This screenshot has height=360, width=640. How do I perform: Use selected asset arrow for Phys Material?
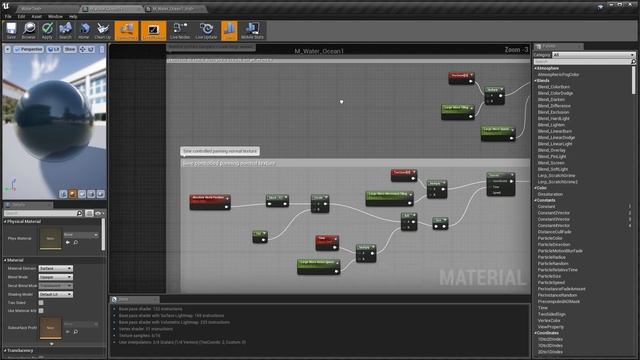coord(68,242)
